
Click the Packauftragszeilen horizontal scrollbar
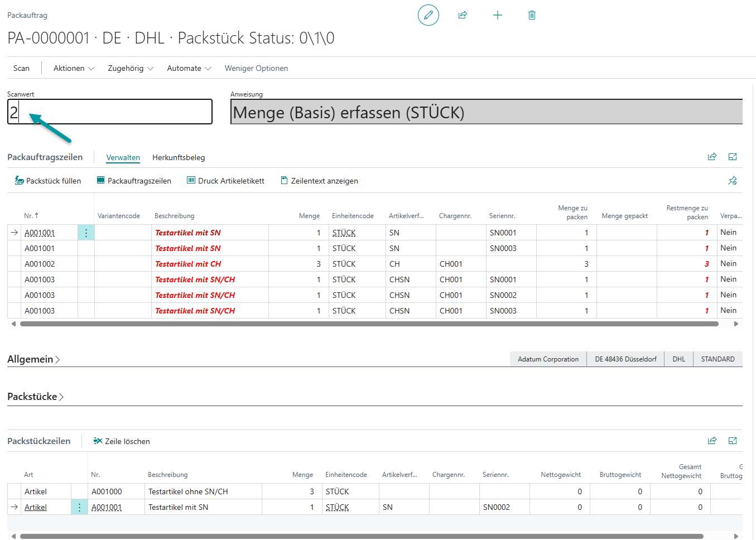click(x=368, y=324)
